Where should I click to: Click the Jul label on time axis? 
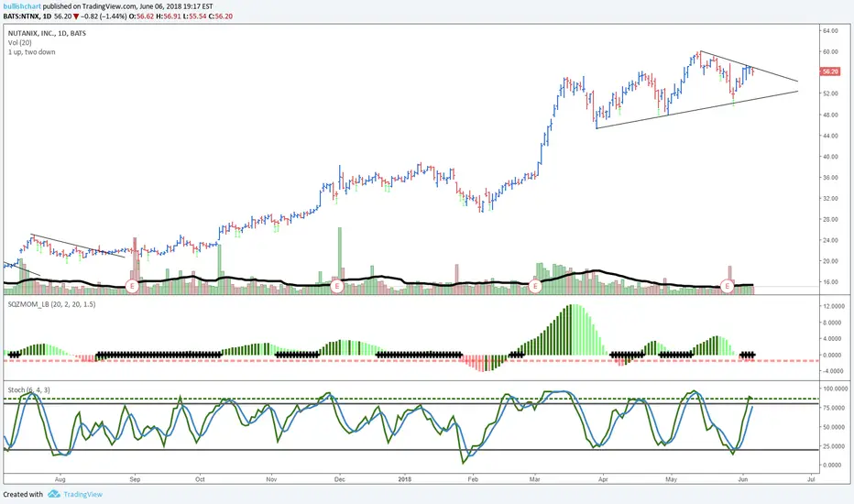(811, 479)
